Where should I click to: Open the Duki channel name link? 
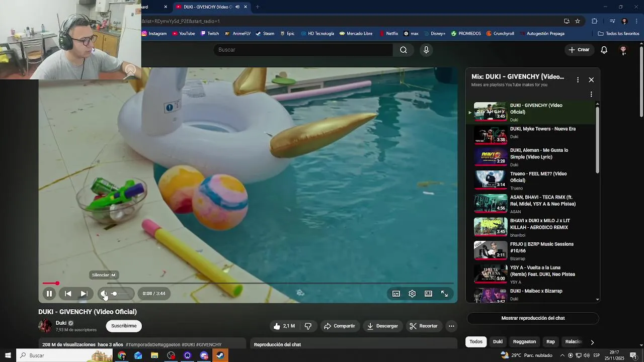pos(61,323)
